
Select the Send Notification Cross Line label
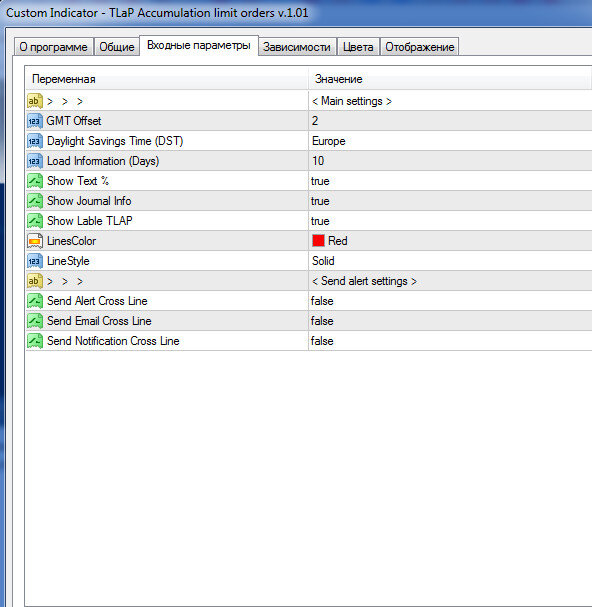(x=113, y=341)
